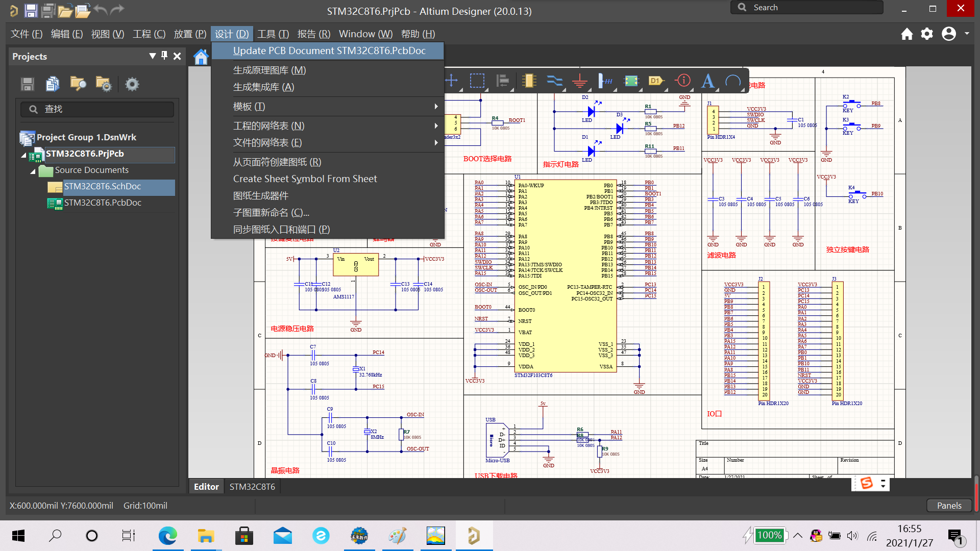This screenshot has height=551, width=980.
Task: Click the Place Text String tool
Action: 708,81
